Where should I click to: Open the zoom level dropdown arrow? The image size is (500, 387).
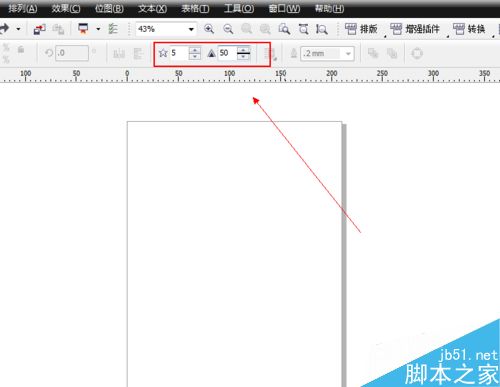(191, 29)
